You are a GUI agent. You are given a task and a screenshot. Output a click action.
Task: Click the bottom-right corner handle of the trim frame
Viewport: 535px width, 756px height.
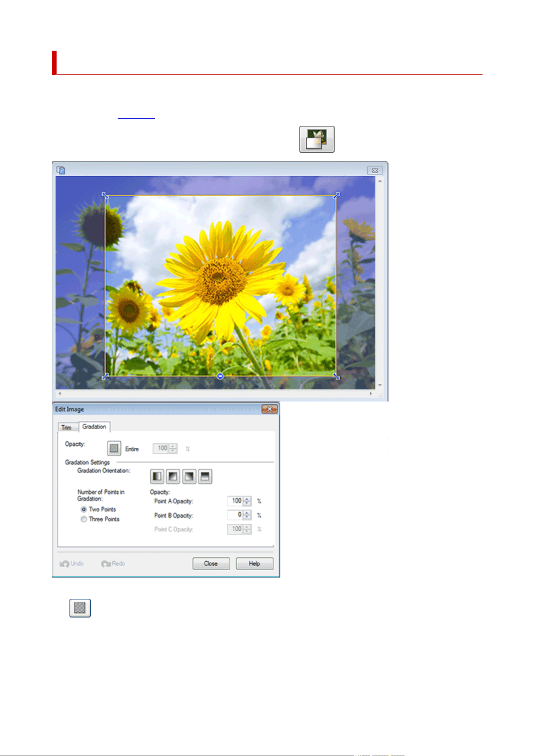336,376
